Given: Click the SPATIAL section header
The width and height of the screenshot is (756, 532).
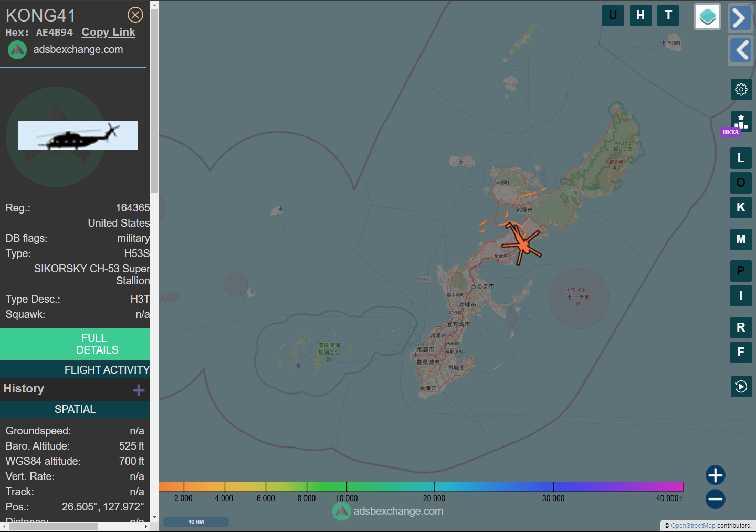Looking at the screenshot, I should (x=75, y=409).
